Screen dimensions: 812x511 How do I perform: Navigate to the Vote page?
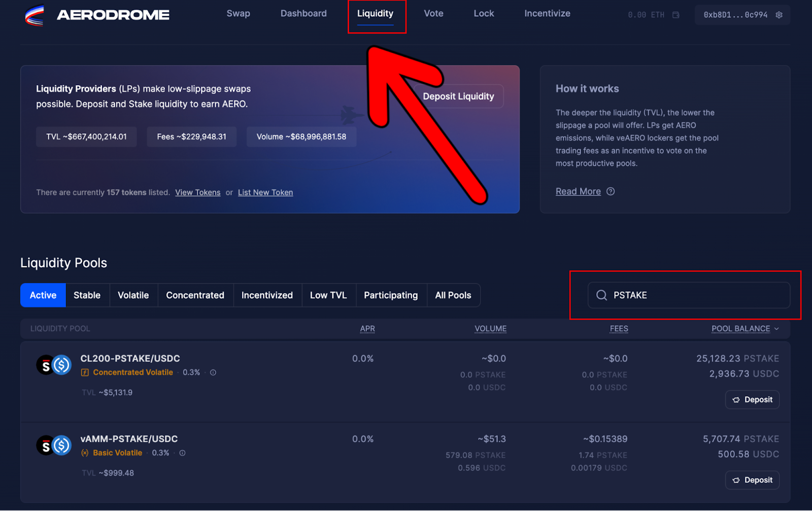click(x=433, y=14)
